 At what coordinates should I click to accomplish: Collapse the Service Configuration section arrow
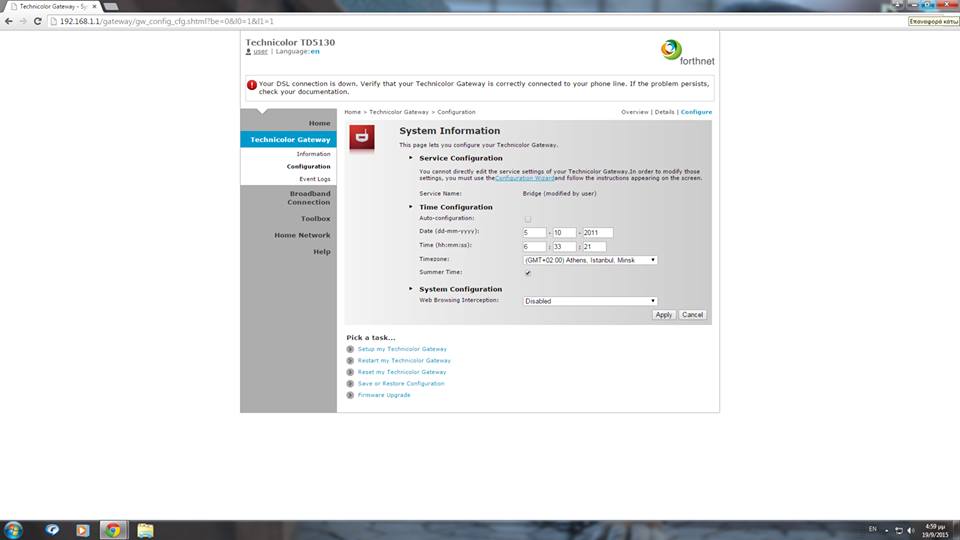tap(411, 158)
